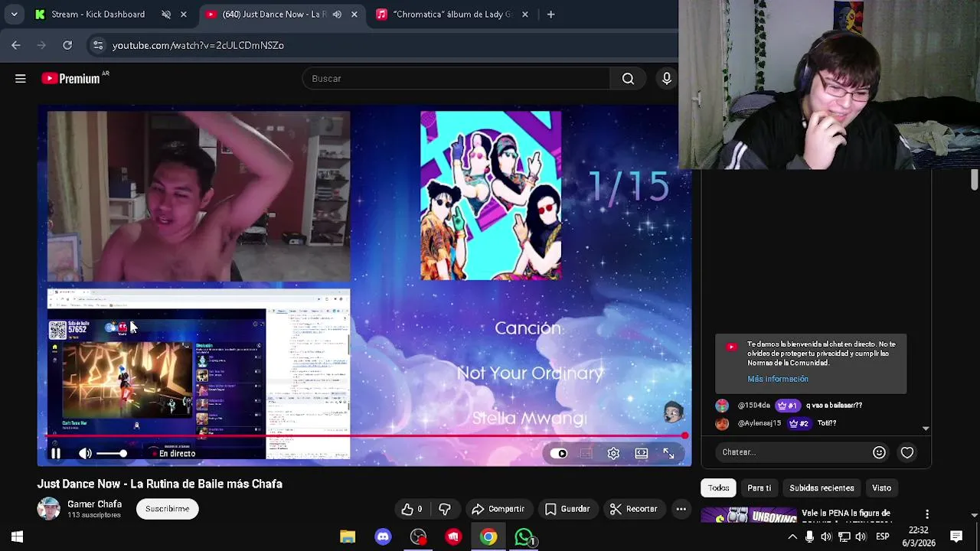Unmute the Kick Dashboard tab audio icon

(166, 15)
